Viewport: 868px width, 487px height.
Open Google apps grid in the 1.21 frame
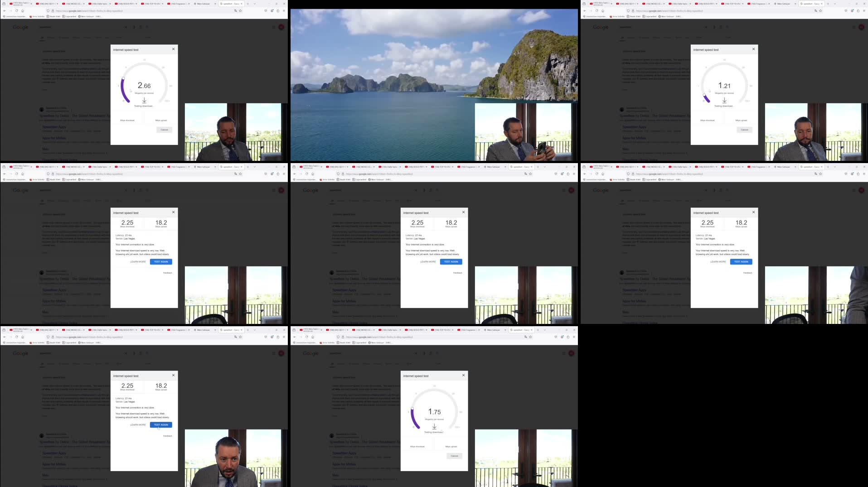tap(853, 27)
